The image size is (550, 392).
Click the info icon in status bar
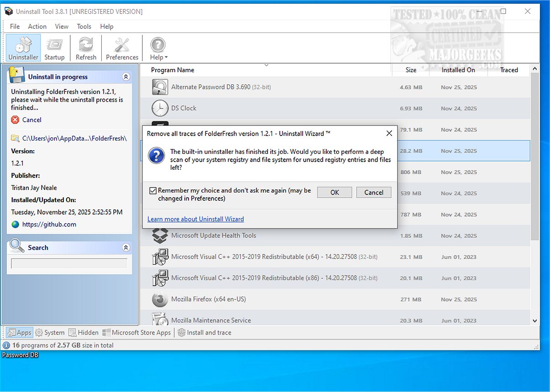[x=7, y=345]
